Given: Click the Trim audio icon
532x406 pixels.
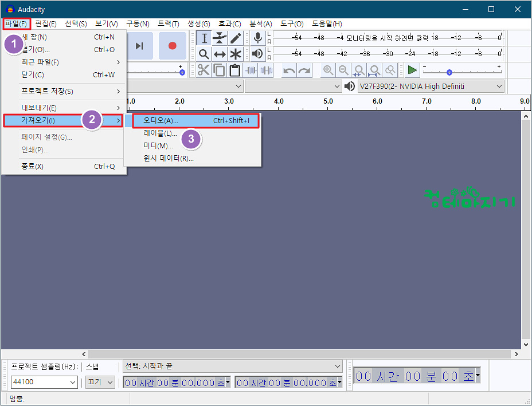Looking at the screenshot, I should [x=251, y=70].
